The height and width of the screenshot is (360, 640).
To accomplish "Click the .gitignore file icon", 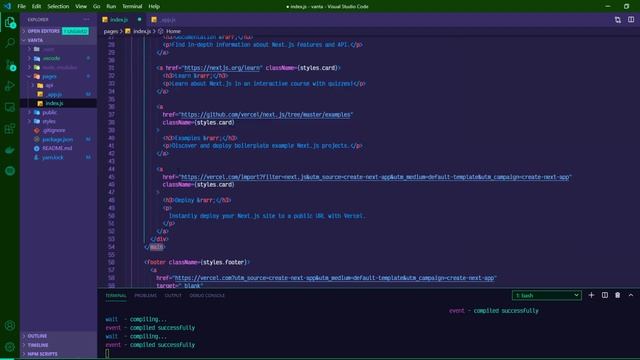I will (37, 130).
